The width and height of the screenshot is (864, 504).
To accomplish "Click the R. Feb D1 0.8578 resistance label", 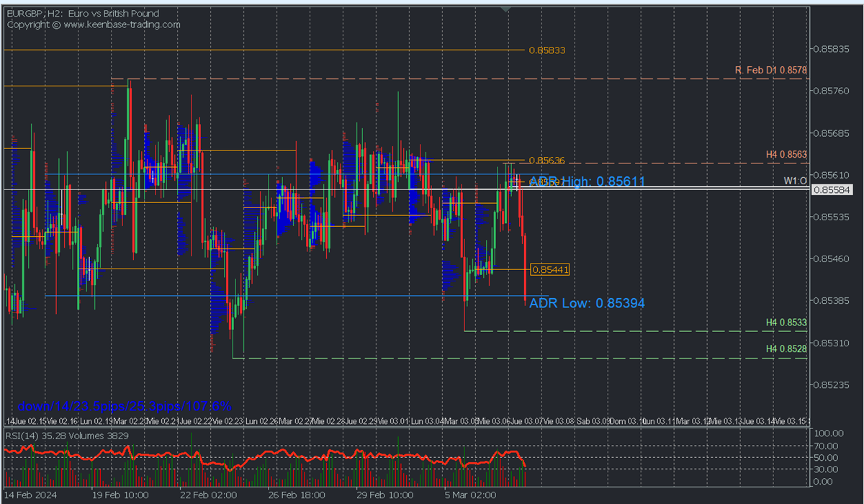I will click(x=770, y=70).
